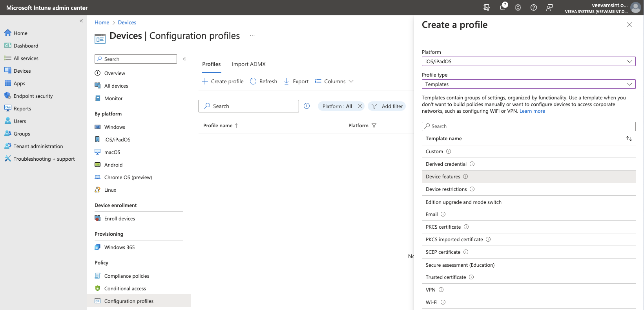
Task: Click the template Search field
Action: [528, 126]
